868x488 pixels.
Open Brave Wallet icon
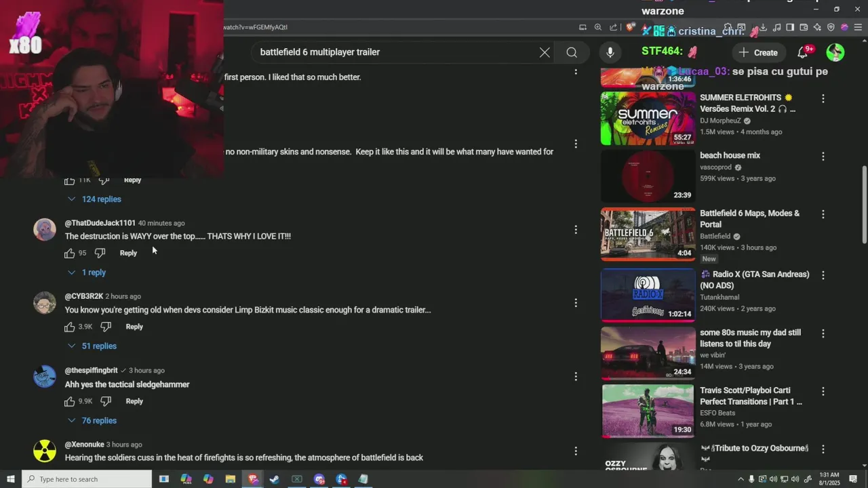804,27
